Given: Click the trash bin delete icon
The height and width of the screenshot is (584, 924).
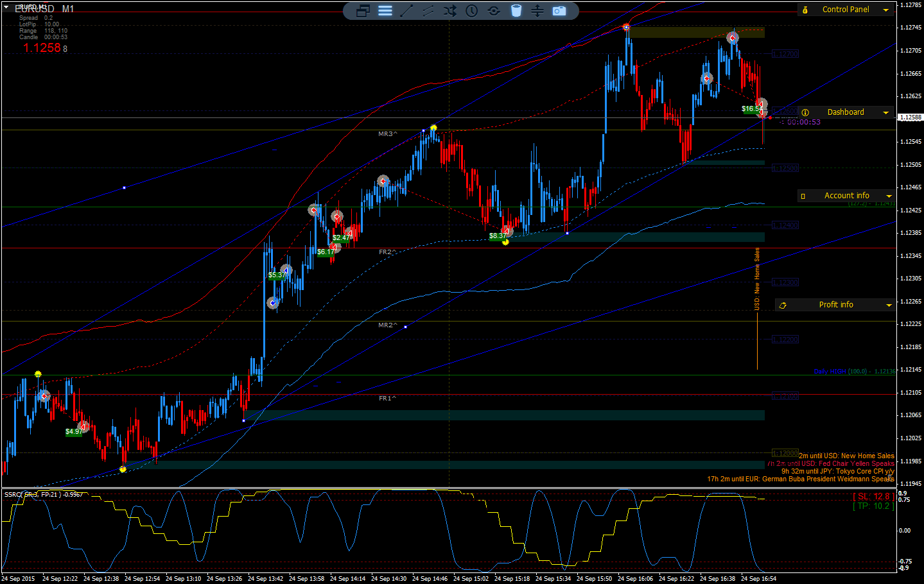Looking at the screenshot, I should 516,11.
